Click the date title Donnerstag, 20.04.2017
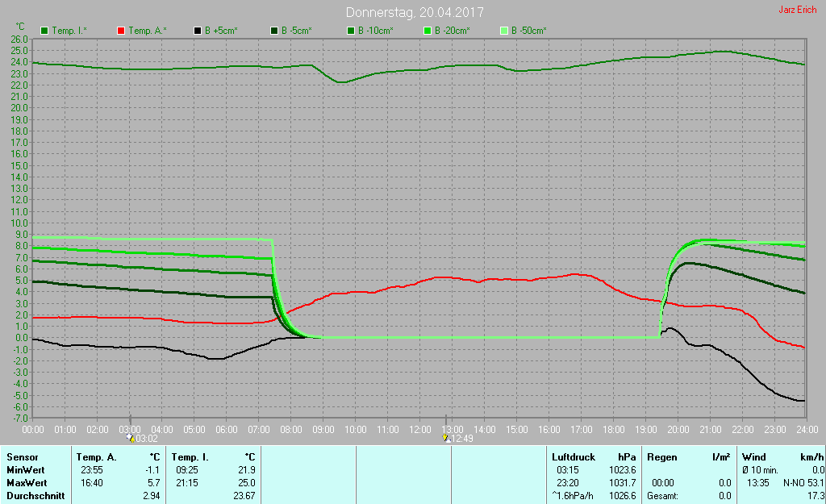The height and width of the screenshot is (504, 826). pyautogui.click(x=415, y=12)
